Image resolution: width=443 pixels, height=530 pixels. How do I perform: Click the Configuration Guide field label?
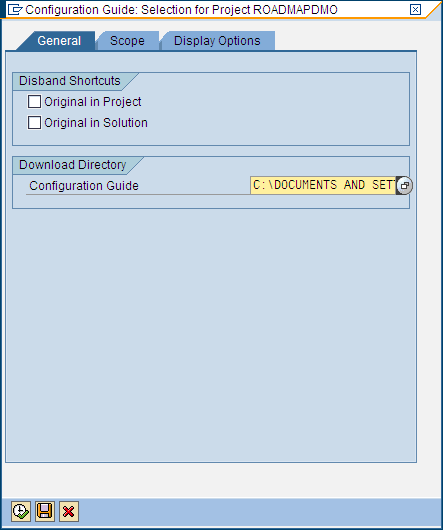click(84, 186)
